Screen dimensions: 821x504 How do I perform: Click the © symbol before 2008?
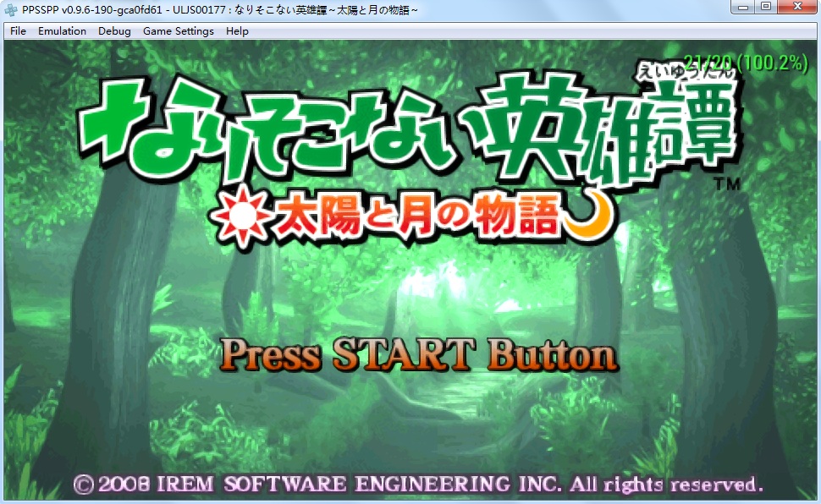pos(83,485)
